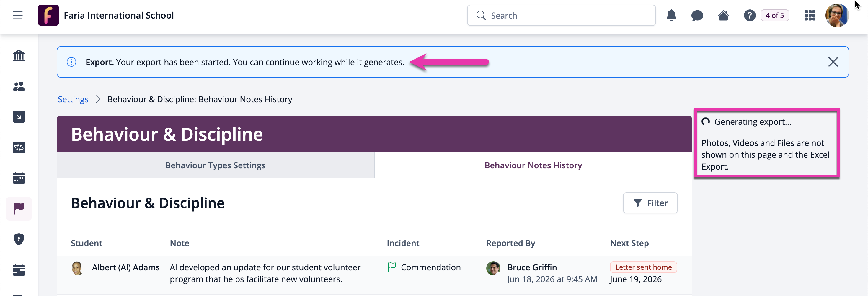Switch to Behaviour Notes History tab
The image size is (868, 296).
click(x=533, y=165)
